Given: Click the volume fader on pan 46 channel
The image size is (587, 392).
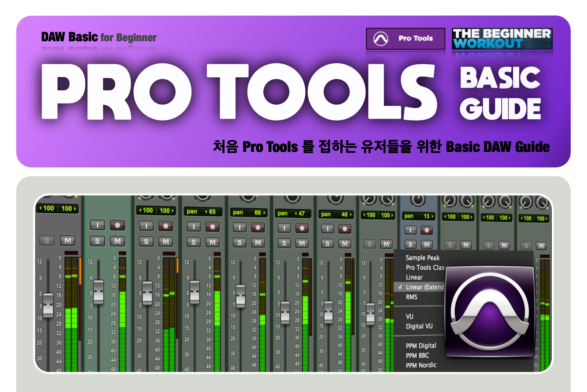Looking at the screenshot, I should (328, 312).
